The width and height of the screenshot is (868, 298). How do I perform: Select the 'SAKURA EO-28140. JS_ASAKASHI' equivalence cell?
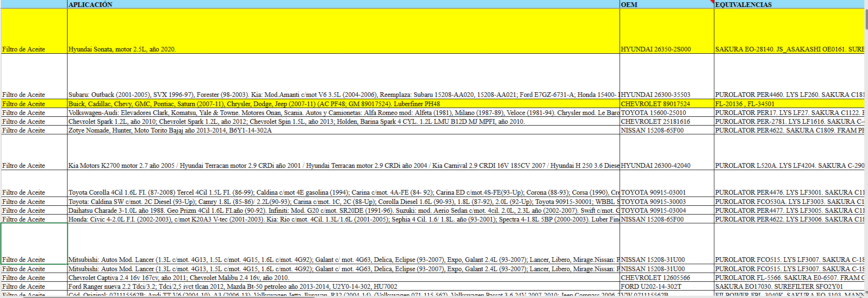click(788, 31)
